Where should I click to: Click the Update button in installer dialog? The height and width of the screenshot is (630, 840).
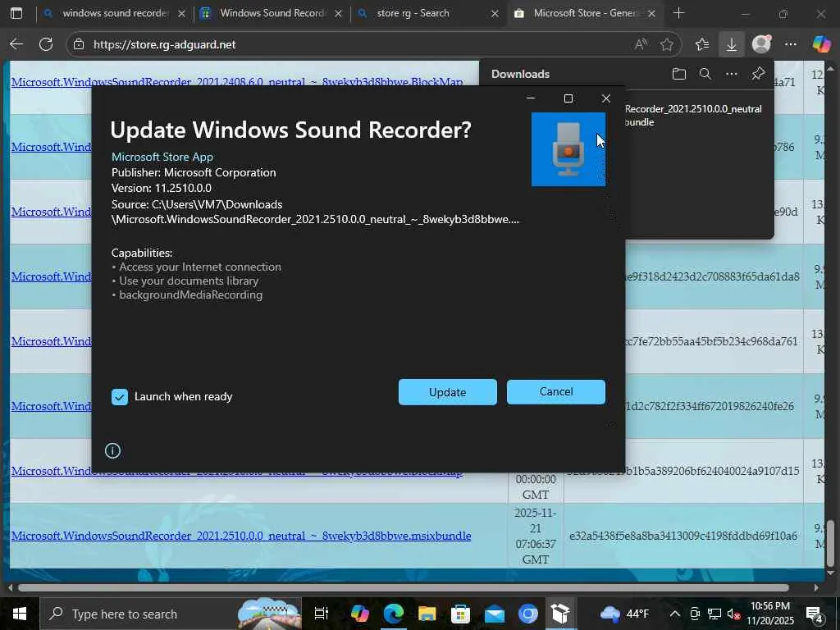pos(447,392)
